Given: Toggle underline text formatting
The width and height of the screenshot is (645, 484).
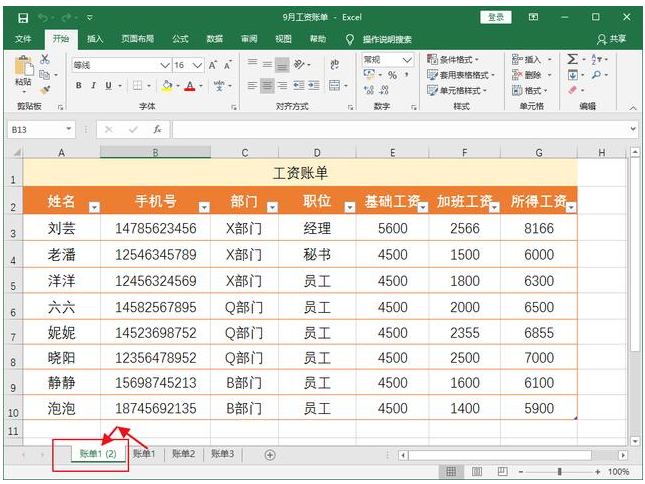Looking at the screenshot, I should [107, 86].
